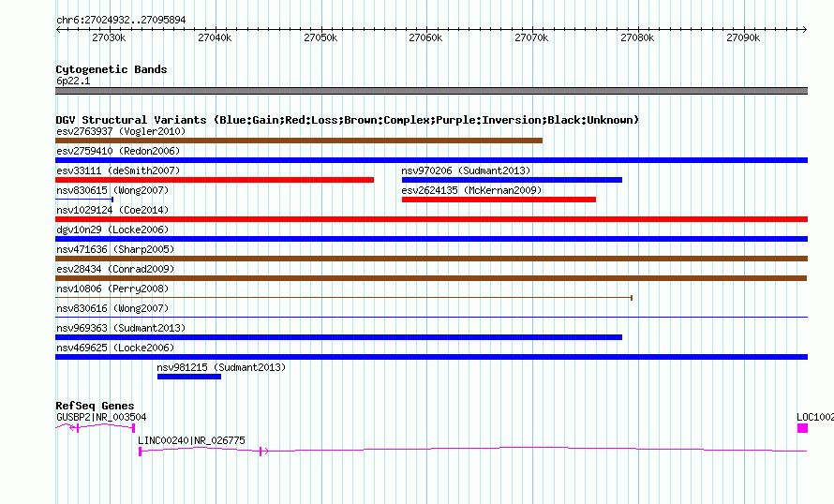Click the 27080k ruler tick label

coord(637,37)
